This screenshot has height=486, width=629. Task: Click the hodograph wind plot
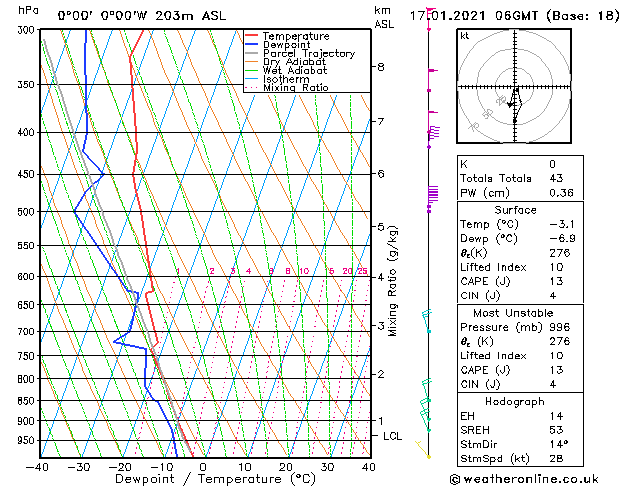(514, 86)
